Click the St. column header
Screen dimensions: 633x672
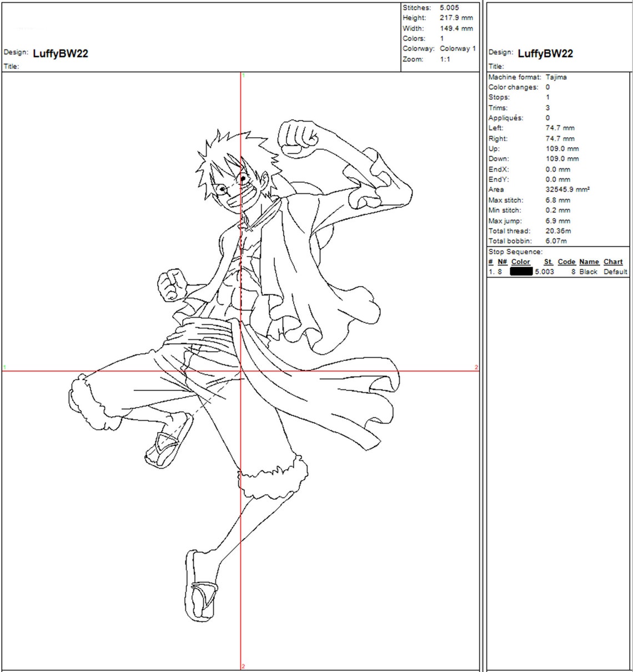pyautogui.click(x=547, y=262)
